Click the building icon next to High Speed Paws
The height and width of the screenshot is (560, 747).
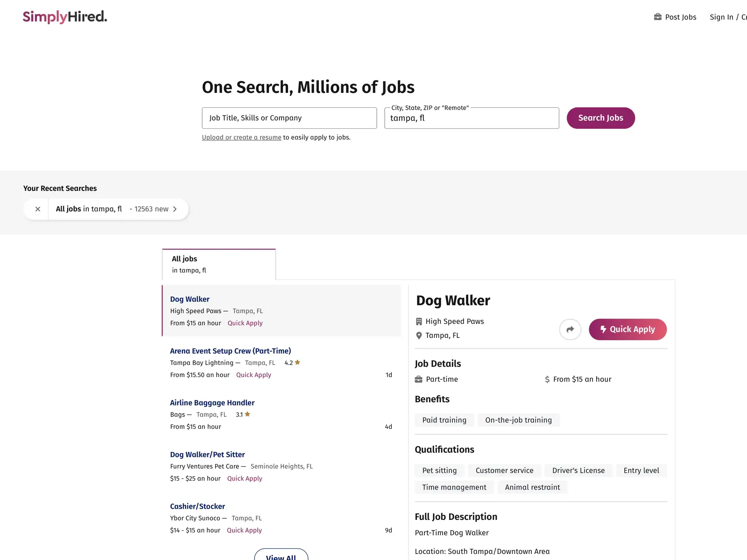[419, 322]
